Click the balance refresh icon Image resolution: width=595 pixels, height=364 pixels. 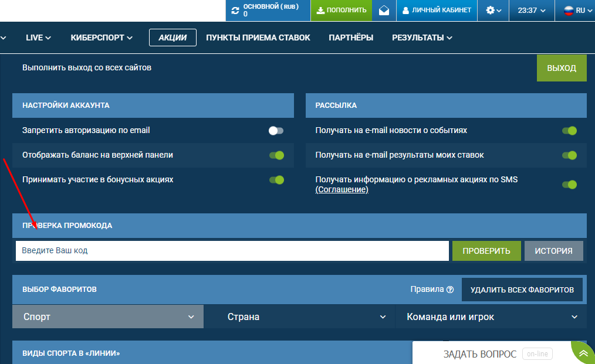[x=235, y=11]
